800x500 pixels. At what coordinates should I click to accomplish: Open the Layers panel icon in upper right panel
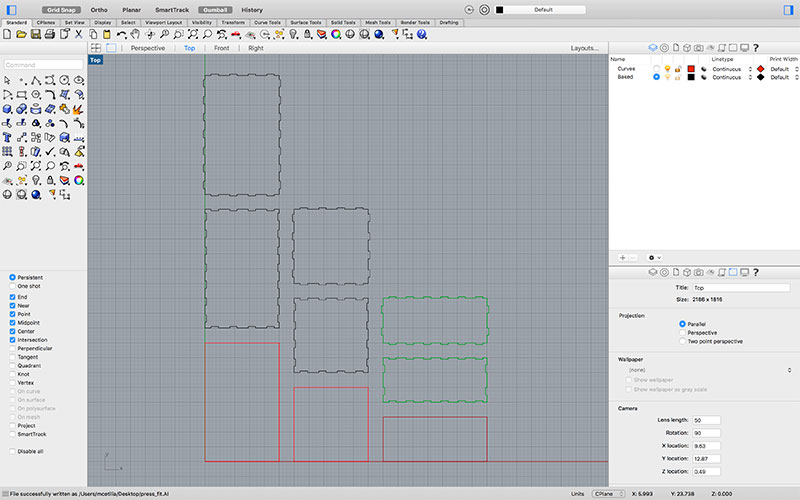click(x=653, y=48)
